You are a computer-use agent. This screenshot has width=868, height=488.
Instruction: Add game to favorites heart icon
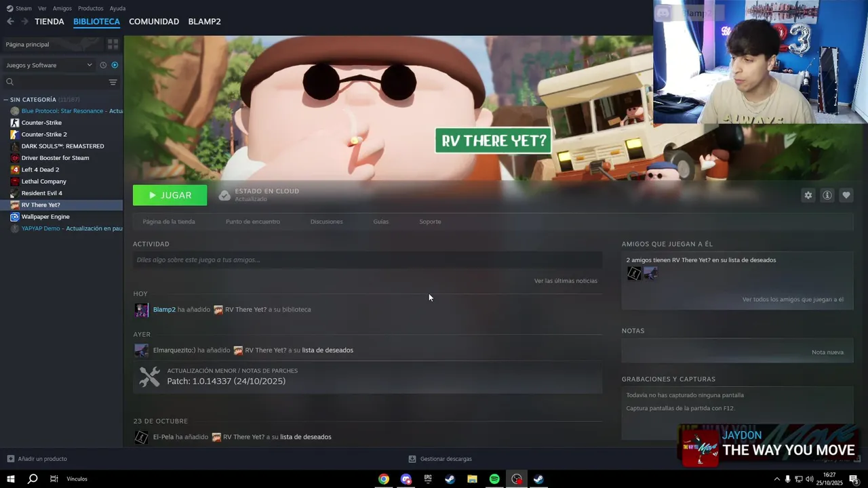click(846, 195)
